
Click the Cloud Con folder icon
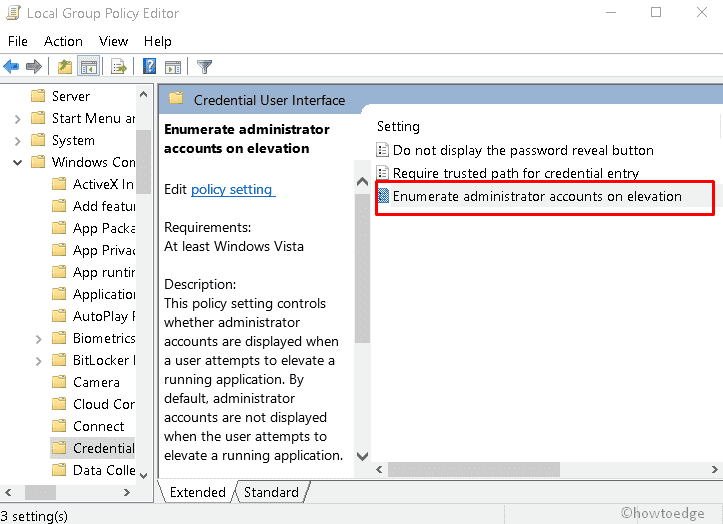[x=59, y=404]
